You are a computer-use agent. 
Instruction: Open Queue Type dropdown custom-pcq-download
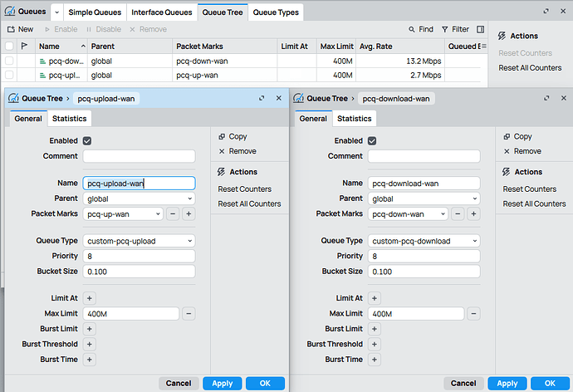coord(424,241)
